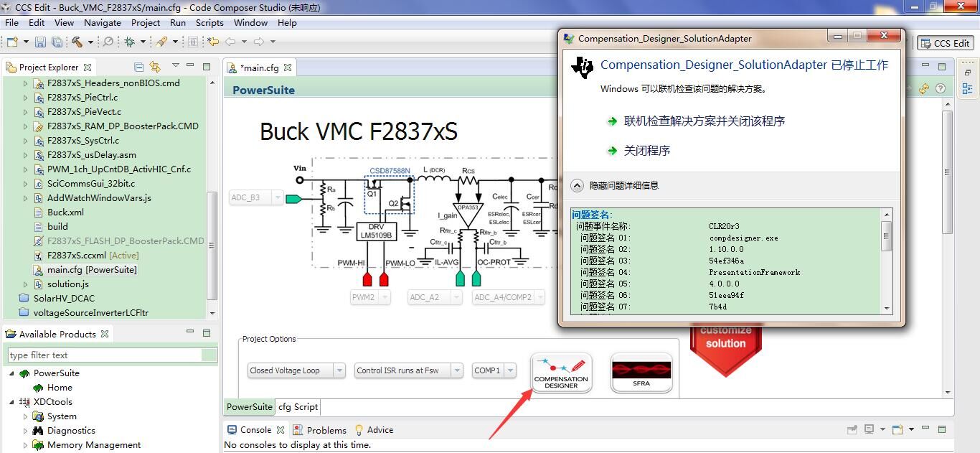Open the Scripts menu

coord(209,22)
